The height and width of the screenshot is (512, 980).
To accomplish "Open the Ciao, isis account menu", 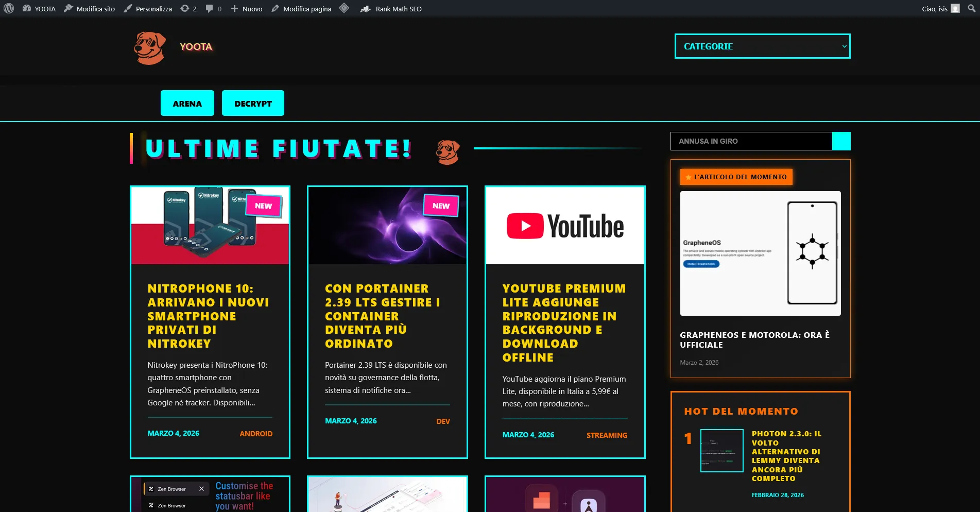I will pos(940,9).
